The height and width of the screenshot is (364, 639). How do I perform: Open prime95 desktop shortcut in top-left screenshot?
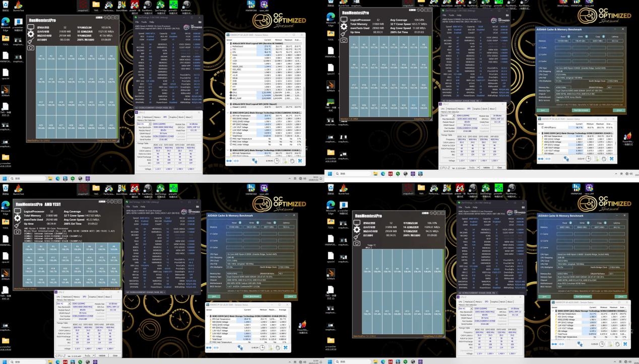pyautogui.click(x=173, y=6)
